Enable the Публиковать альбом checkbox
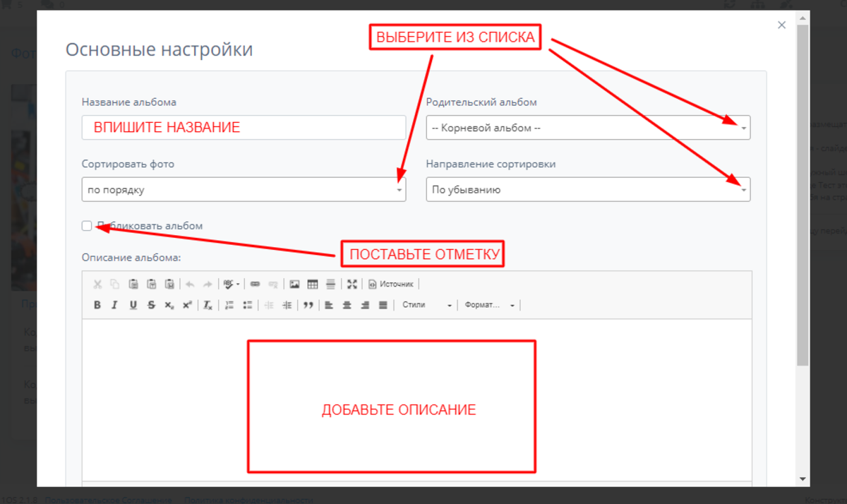 (87, 226)
